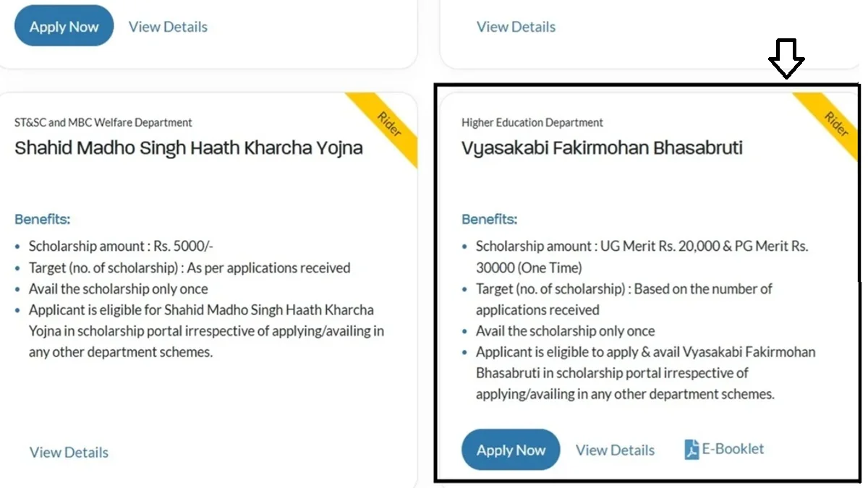Click the Higher Education Department label
This screenshot has width=868, height=488.
[532, 122]
